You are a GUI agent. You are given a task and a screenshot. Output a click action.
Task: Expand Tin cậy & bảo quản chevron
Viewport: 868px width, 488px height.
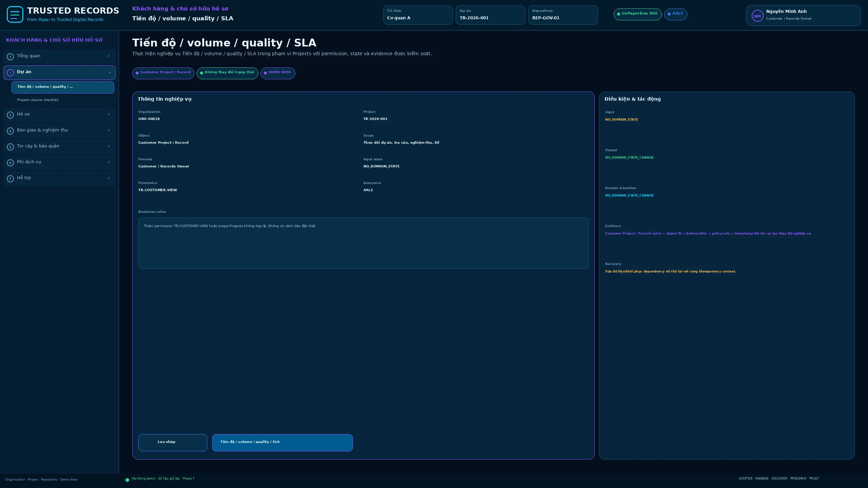coord(109,146)
